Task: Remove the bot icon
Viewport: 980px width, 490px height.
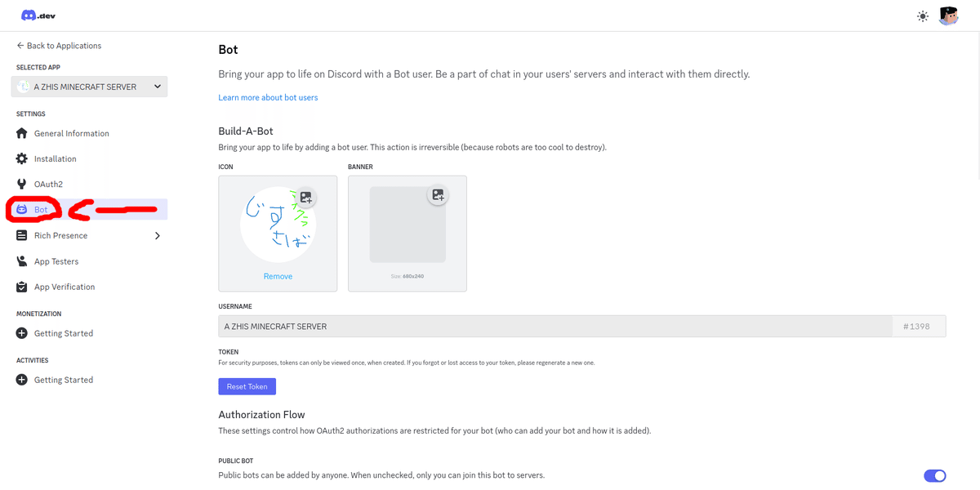Action: pyautogui.click(x=278, y=276)
